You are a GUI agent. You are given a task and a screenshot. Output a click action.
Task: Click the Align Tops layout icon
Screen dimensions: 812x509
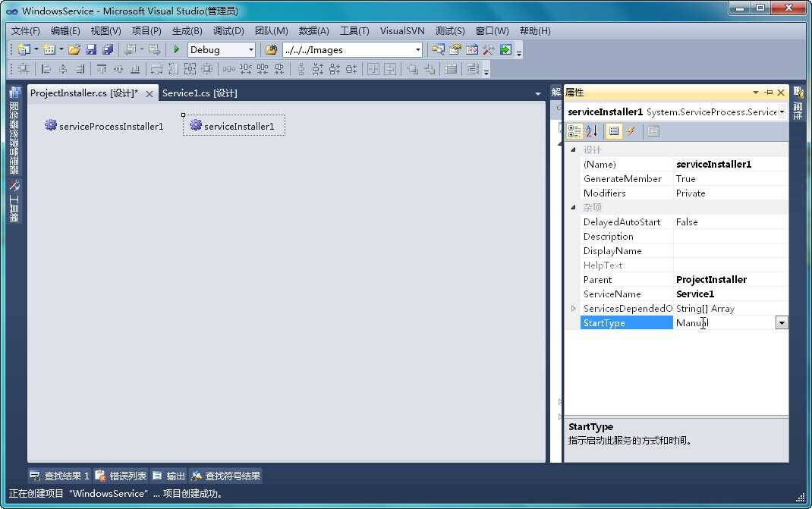pyautogui.click(x=102, y=69)
